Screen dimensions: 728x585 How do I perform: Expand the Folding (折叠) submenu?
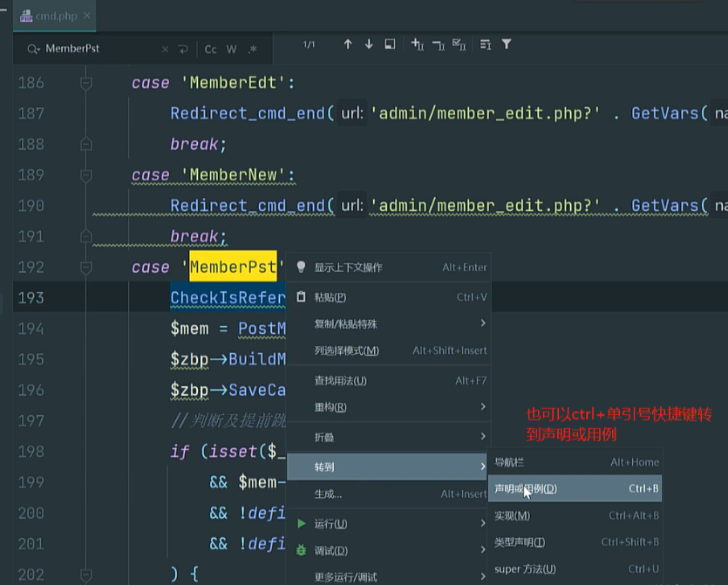coord(389,437)
